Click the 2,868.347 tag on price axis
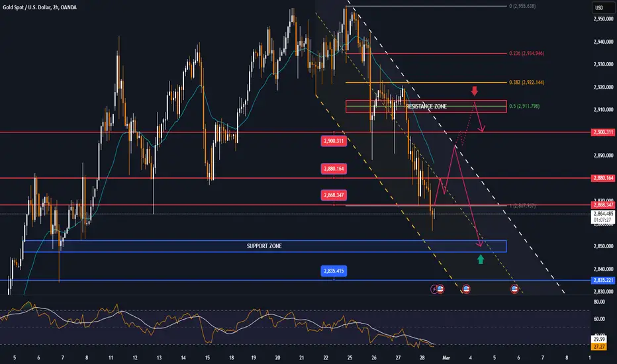Viewport: 617px width, 364px height. click(603, 205)
